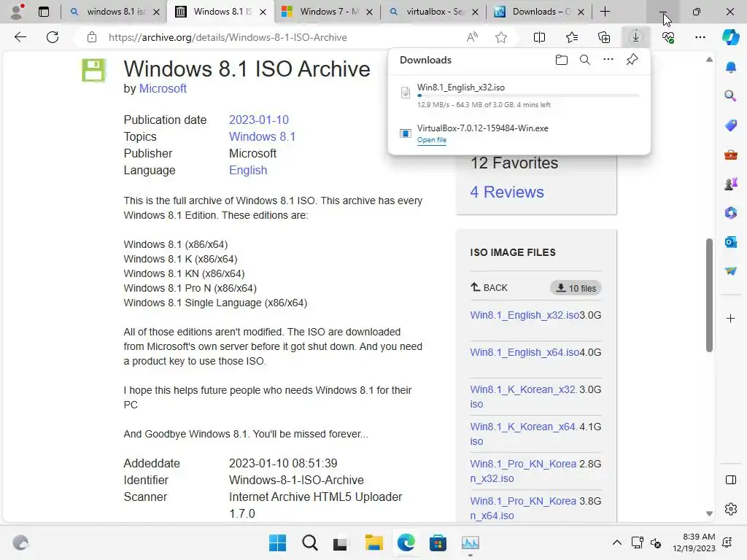Open Edge Settings and more menu

pyautogui.click(x=700, y=37)
